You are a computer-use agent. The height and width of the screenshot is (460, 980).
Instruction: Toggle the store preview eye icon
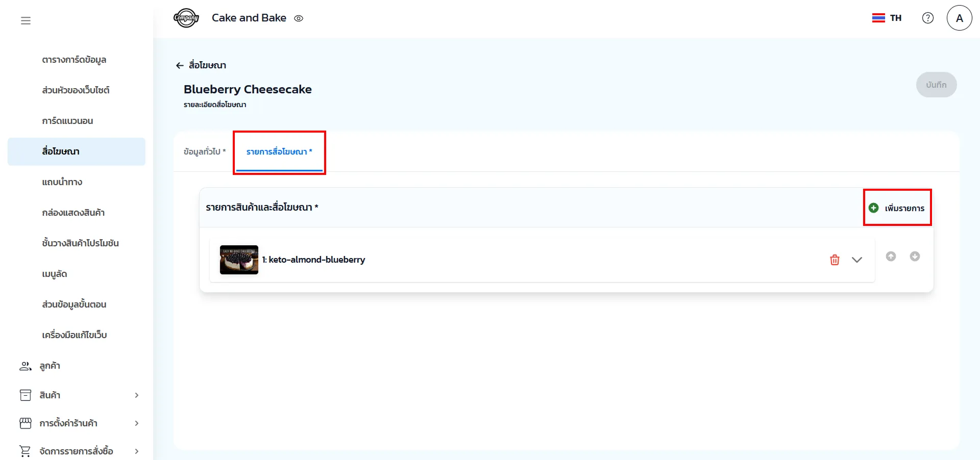(299, 18)
